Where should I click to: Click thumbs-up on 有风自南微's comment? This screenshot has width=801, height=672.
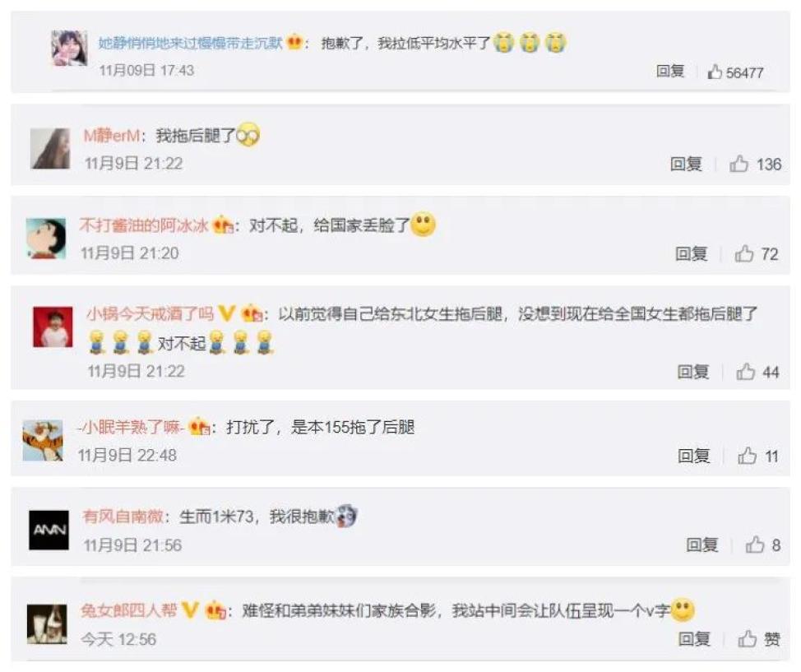(x=754, y=545)
